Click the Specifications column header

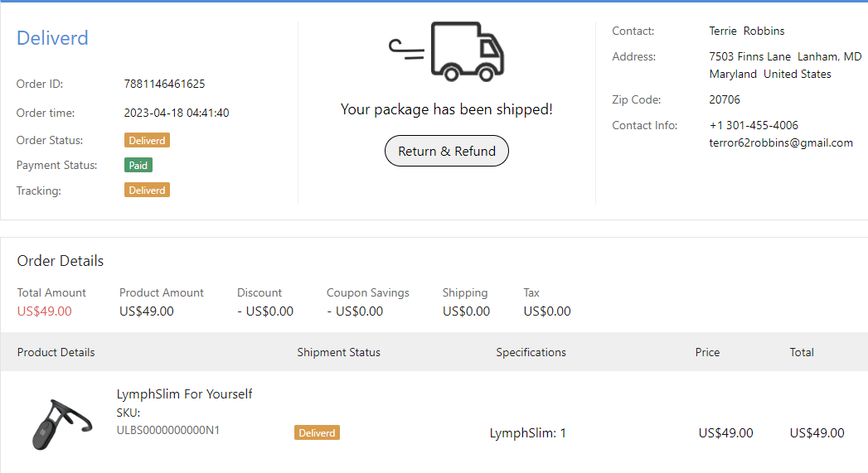coord(531,352)
